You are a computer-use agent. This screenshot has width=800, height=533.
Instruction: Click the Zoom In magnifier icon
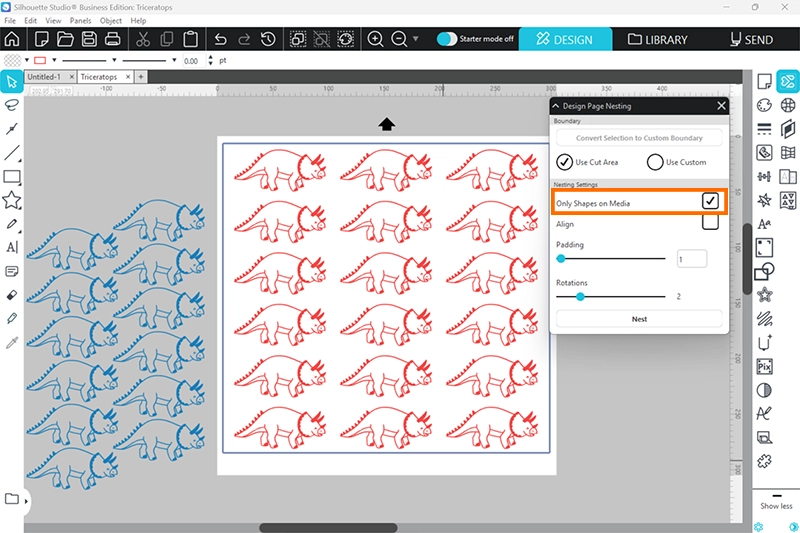point(376,39)
